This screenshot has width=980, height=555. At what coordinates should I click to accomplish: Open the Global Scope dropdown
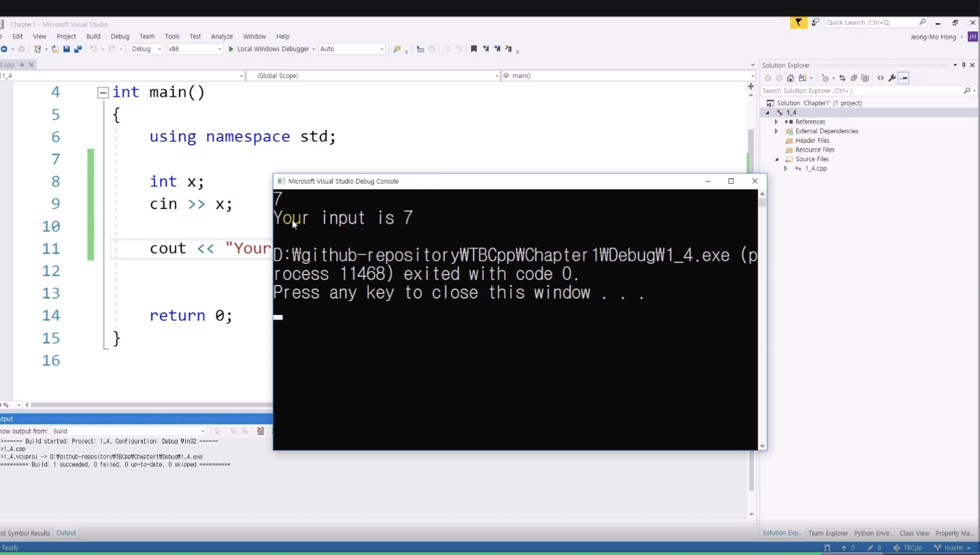(x=373, y=75)
